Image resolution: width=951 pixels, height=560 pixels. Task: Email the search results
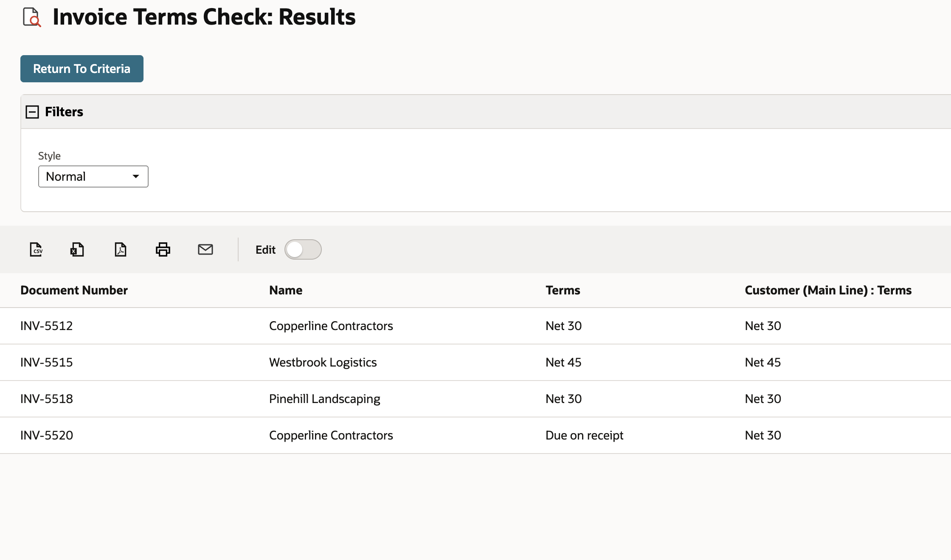tap(205, 249)
